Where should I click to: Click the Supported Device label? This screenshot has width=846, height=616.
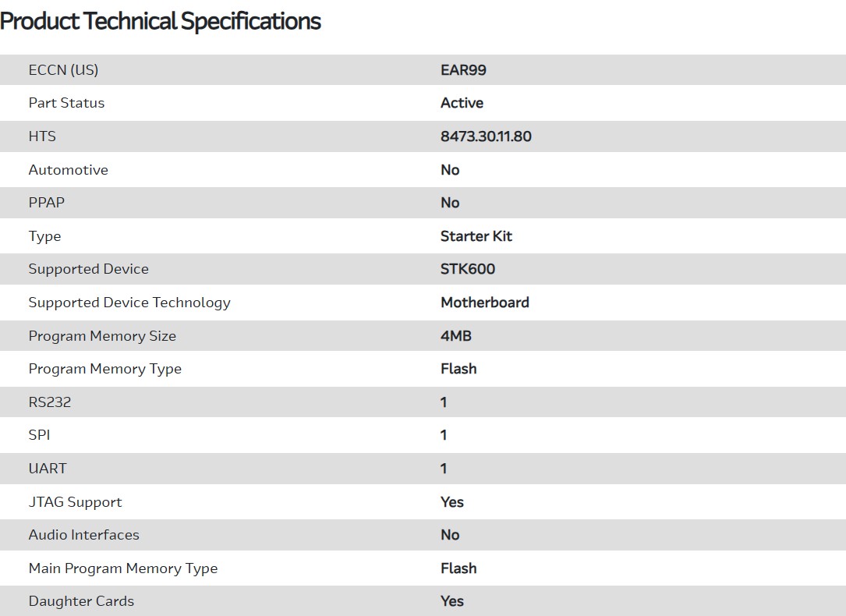(88, 269)
